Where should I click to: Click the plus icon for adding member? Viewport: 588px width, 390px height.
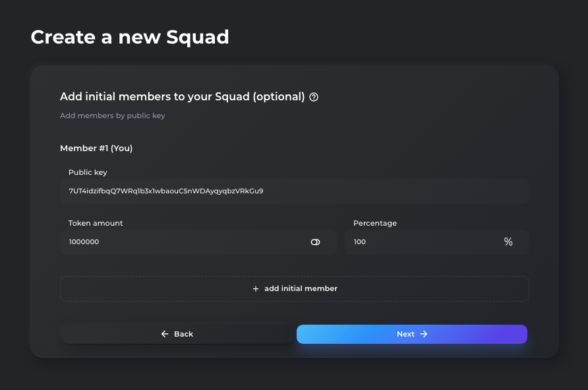click(x=256, y=288)
